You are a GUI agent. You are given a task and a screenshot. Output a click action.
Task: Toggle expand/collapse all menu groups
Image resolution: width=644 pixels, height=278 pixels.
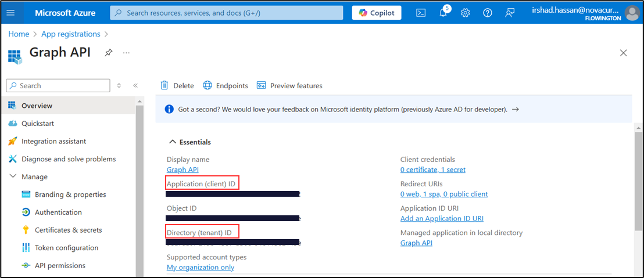[x=119, y=86]
